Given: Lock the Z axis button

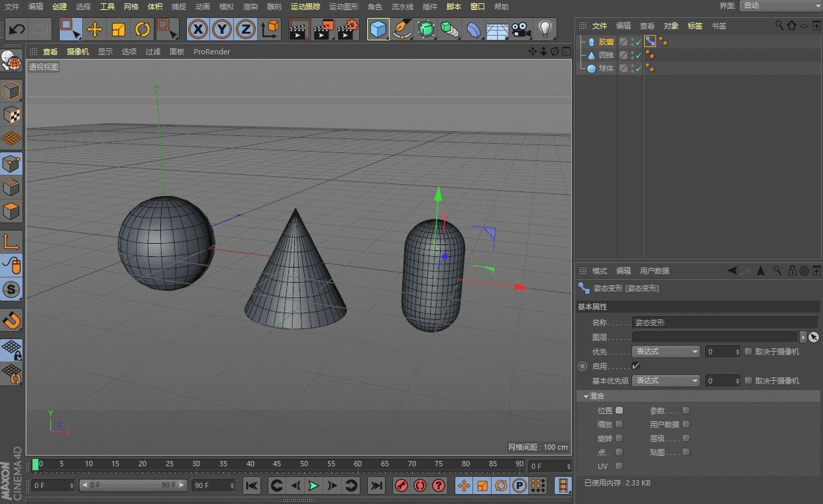Looking at the screenshot, I should click(x=245, y=29).
